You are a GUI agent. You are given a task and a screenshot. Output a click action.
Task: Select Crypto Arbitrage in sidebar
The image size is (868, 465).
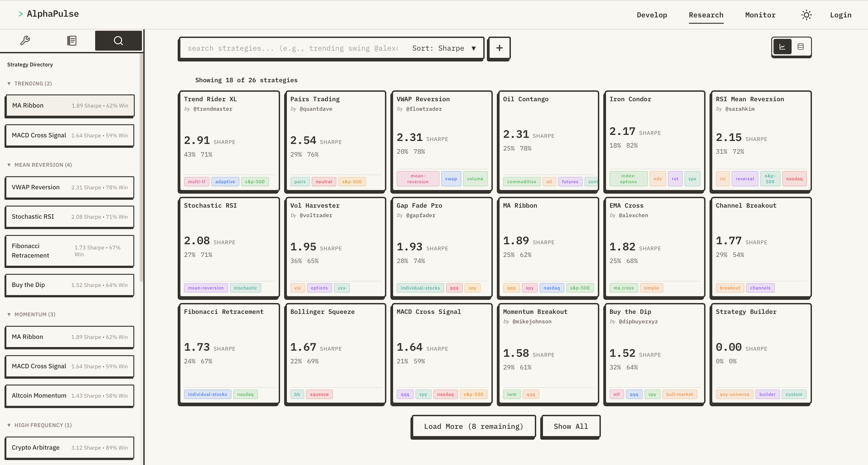(x=70, y=448)
